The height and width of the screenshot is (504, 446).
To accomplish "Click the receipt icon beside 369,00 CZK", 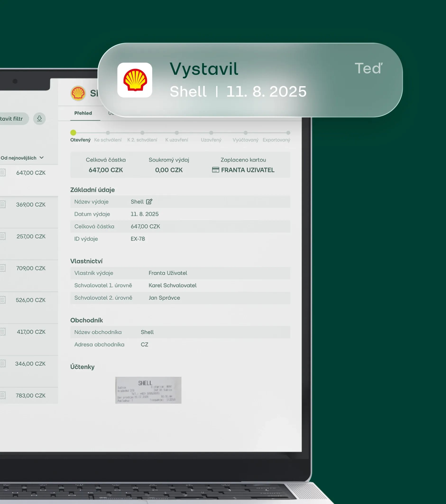I will pyautogui.click(x=3, y=204).
